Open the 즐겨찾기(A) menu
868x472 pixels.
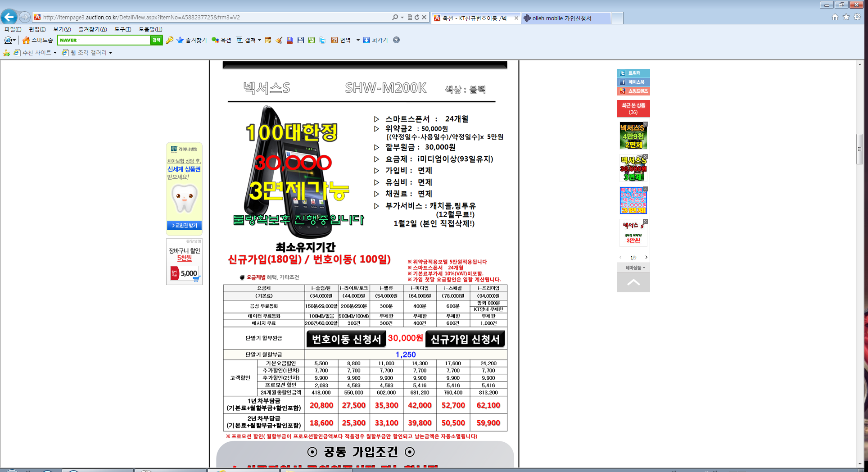tap(92, 29)
